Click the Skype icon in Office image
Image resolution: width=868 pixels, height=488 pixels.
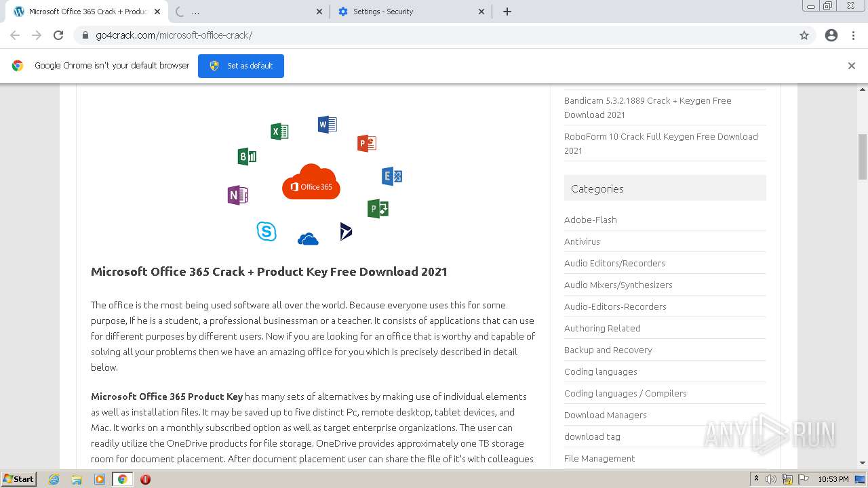(x=267, y=231)
